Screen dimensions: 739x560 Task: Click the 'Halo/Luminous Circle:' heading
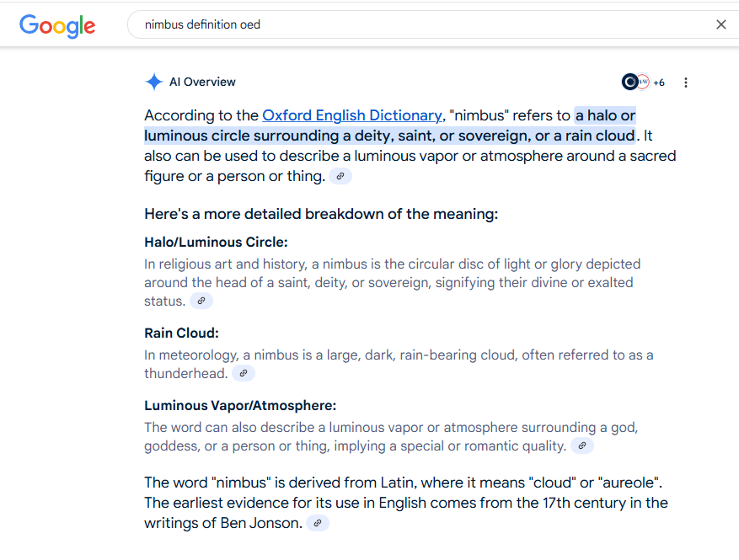click(x=216, y=243)
